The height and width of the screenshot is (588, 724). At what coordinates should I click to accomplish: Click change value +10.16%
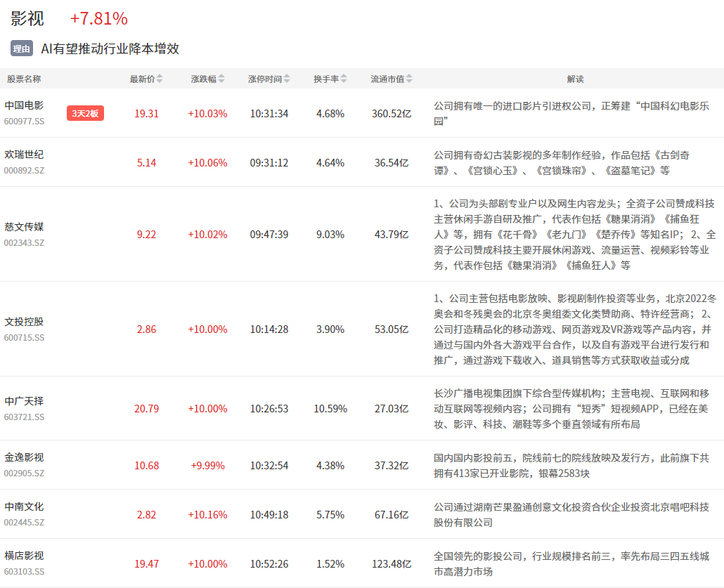pos(207,515)
